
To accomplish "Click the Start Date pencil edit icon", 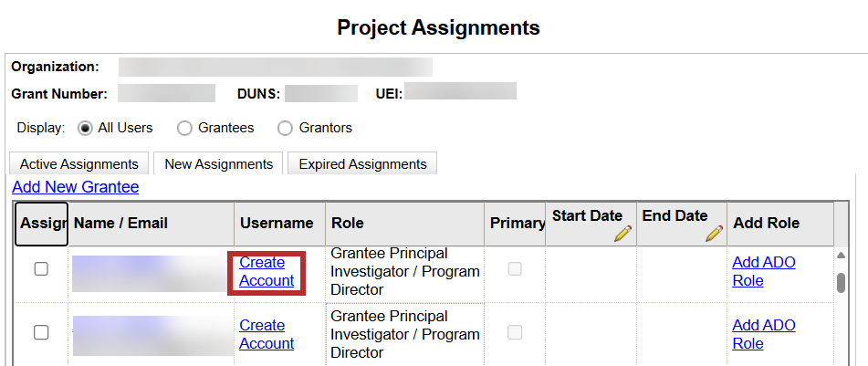I will (622, 234).
